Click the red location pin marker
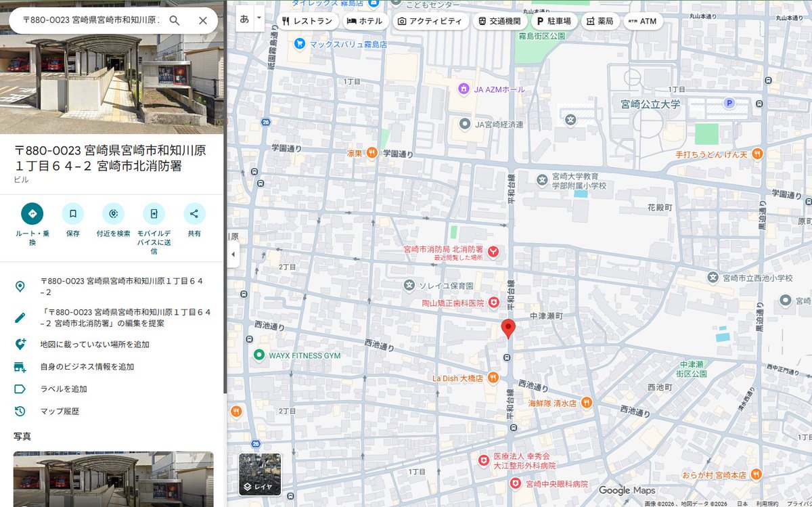The image size is (812, 507). coord(508,329)
